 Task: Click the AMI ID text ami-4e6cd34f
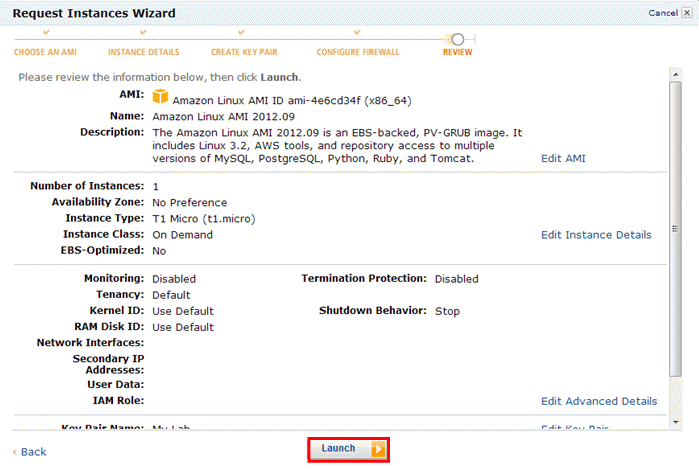pyautogui.click(x=324, y=100)
